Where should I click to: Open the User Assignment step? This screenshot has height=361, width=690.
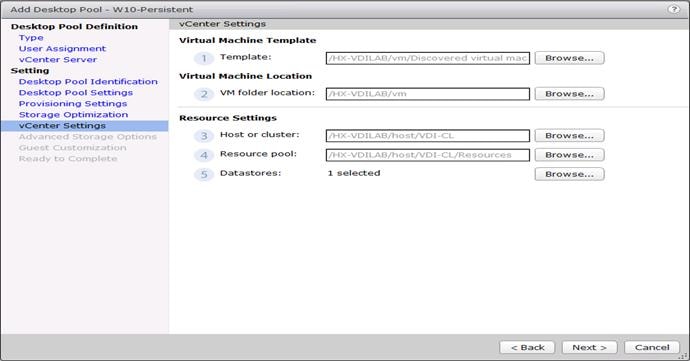coord(62,49)
